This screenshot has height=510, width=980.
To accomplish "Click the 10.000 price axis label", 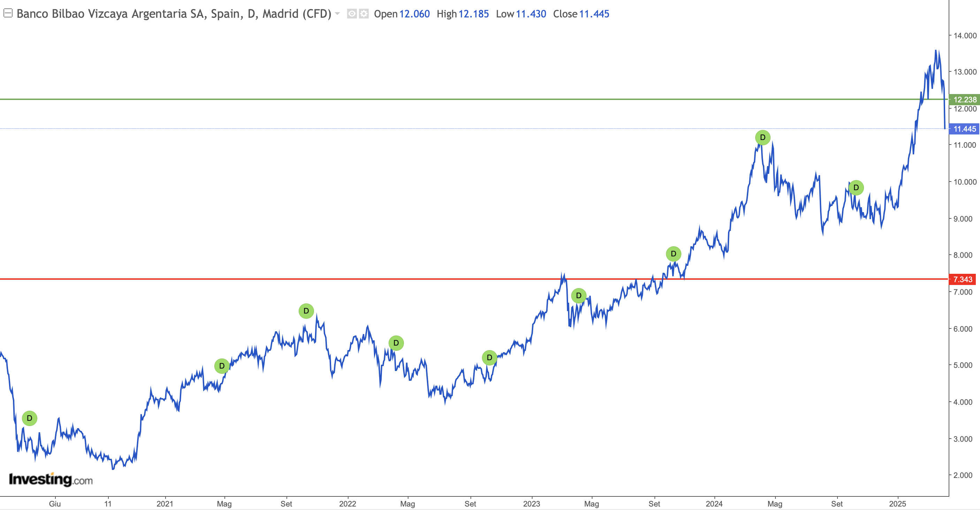I will coord(965,182).
